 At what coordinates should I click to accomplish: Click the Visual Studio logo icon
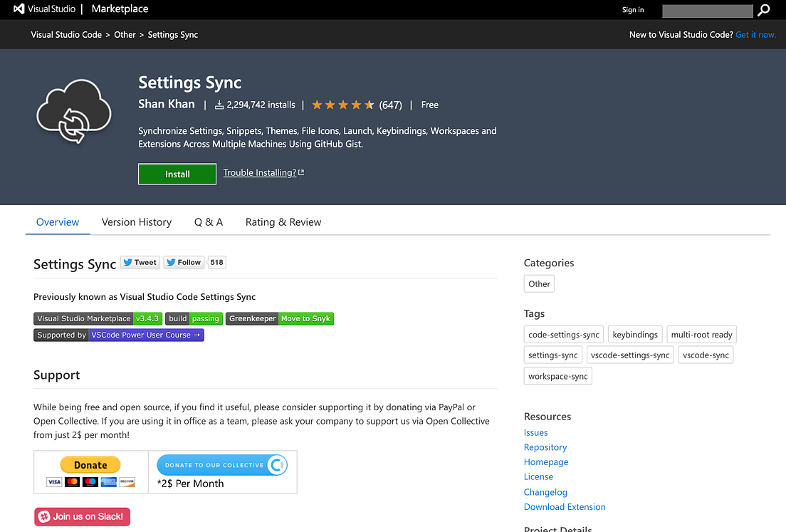pos(19,9)
